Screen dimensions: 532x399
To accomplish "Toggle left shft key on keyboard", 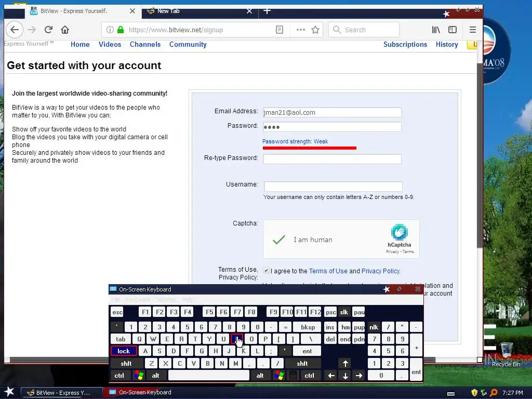I will [126, 363].
